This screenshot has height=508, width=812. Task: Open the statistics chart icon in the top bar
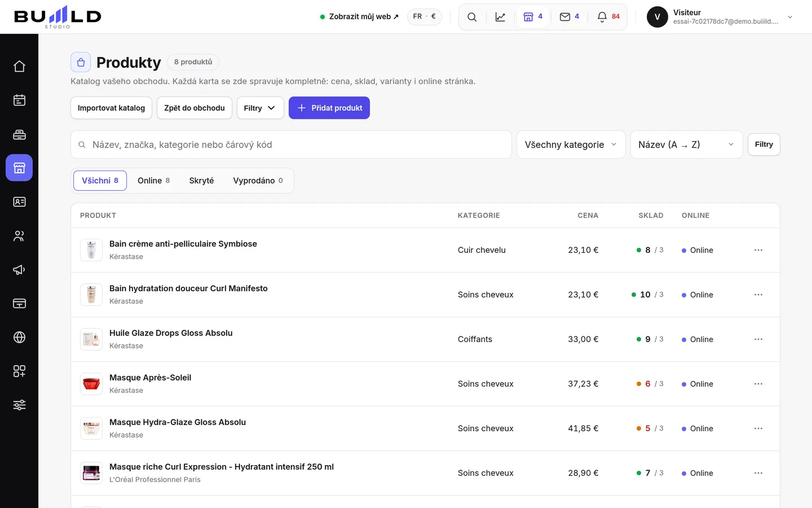coord(500,17)
